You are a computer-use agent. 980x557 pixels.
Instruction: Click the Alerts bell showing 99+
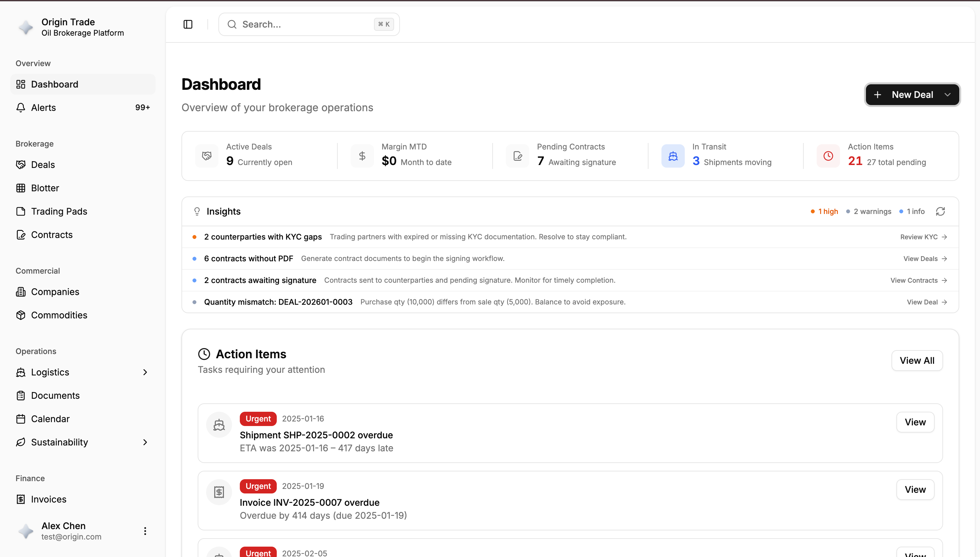pyautogui.click(x=43, y=108)
